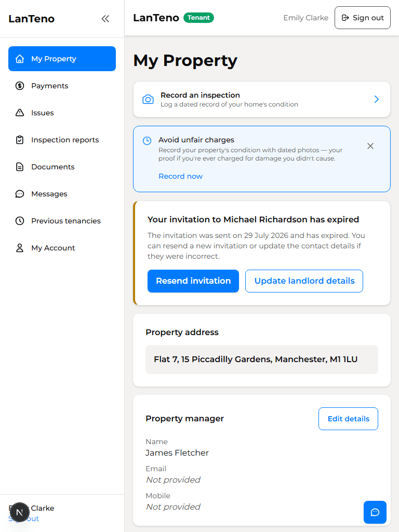Open Documents from the sidebar

(62, 167)
